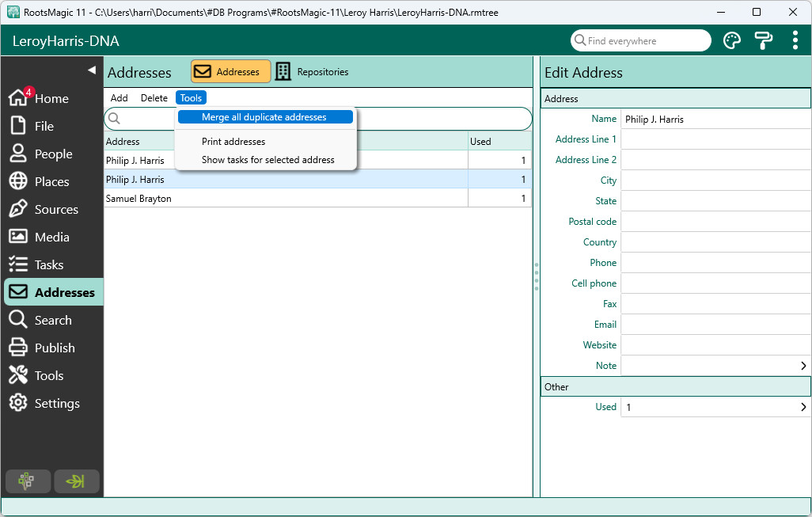This screenshot has height=517, width=812.
Task: Expand the Note field chevron
Action: click(x=803, y=366)
